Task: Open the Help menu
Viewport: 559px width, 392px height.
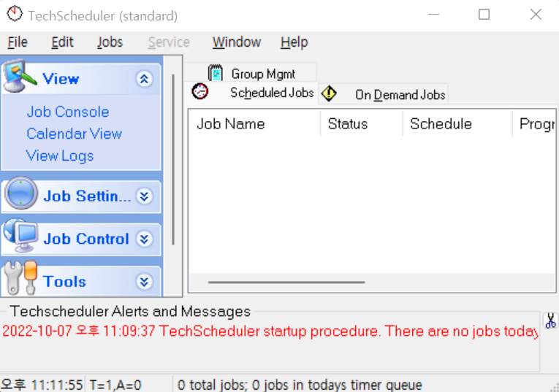Action: coord(294,42)
